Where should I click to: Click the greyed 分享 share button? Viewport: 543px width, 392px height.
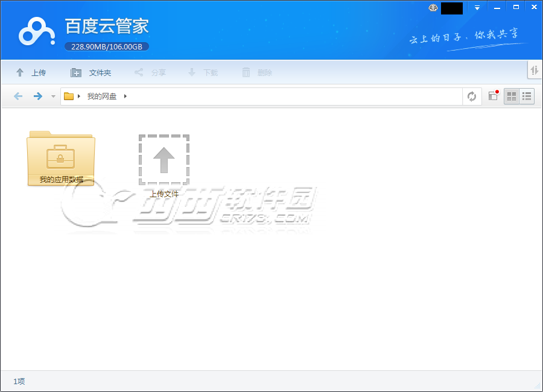(150, 73)
